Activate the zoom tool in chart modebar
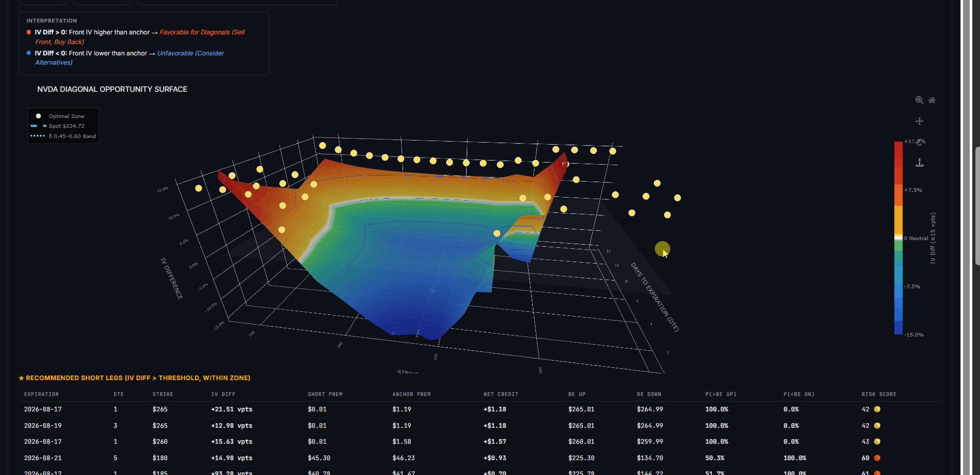The width and height of the screenshot is (980, 475). tap(919, 100)
